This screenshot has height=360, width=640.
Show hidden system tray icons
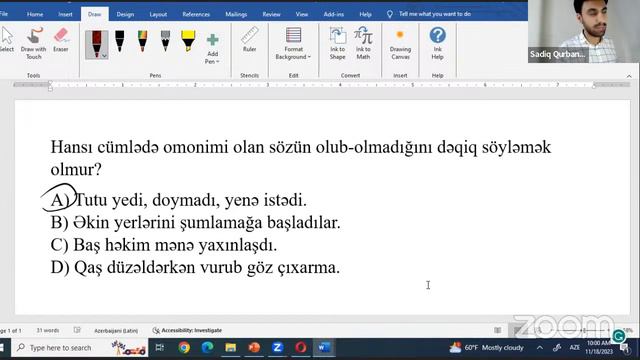click(540, 348)
